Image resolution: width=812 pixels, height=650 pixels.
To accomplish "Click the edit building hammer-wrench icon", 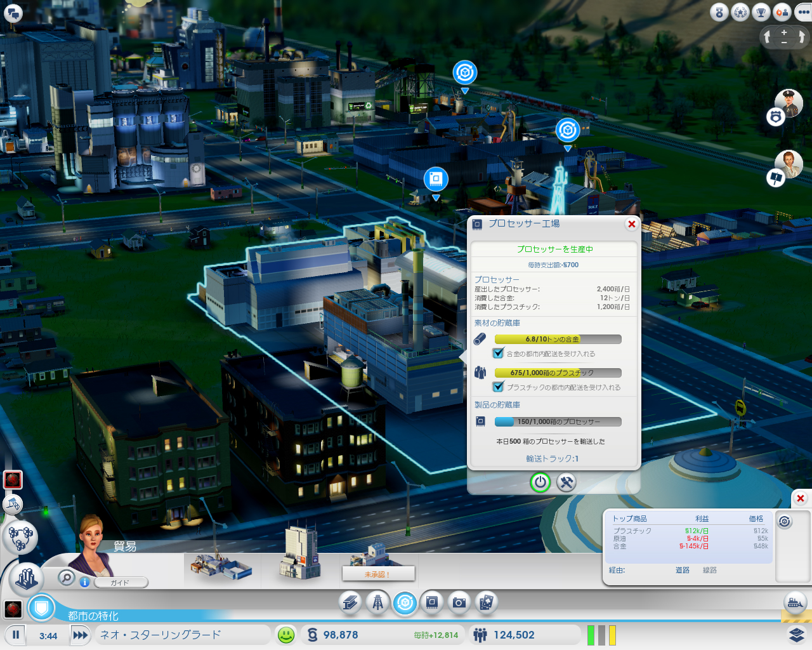I will click(566, 482).
